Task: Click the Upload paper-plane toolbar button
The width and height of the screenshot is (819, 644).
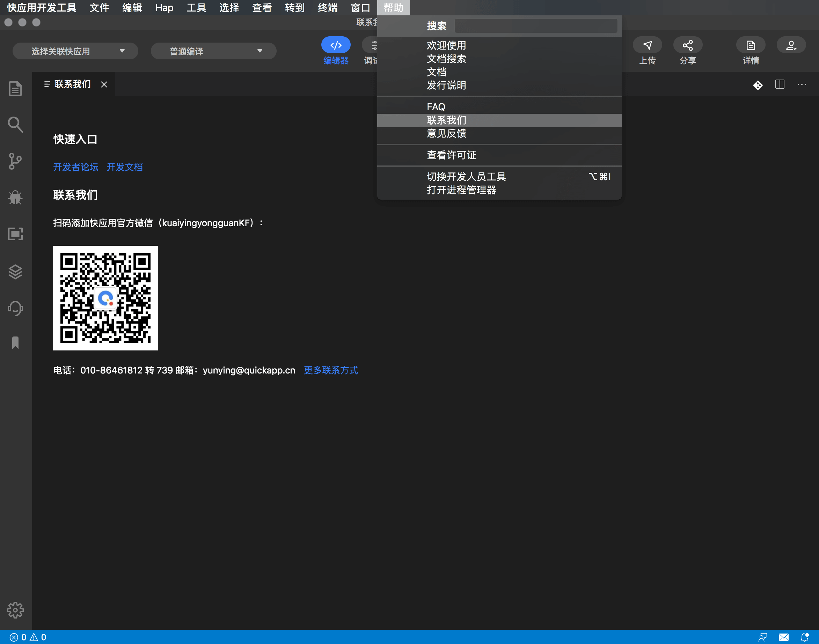Action: pos(647,45)
